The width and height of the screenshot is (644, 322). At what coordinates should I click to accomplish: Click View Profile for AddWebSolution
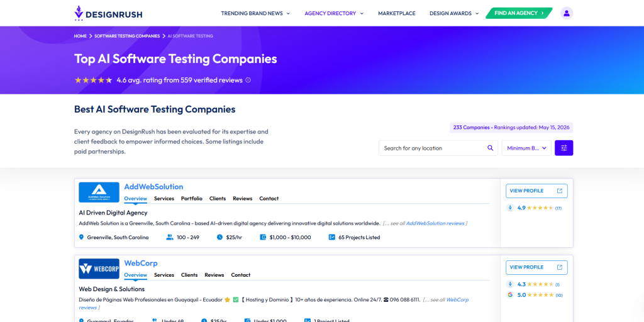pos(537,191)
